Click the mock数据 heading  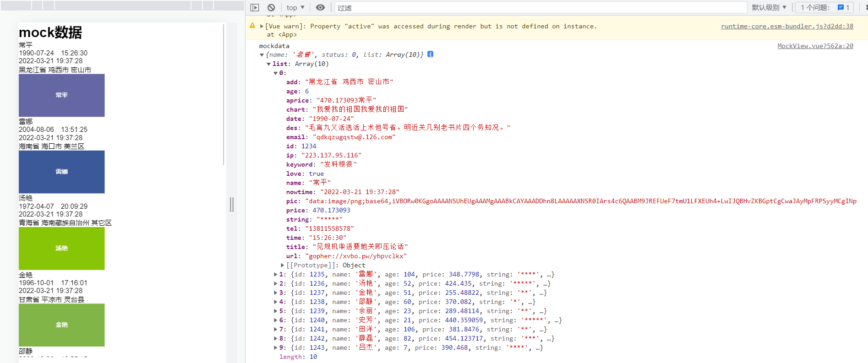click(50, 33)
